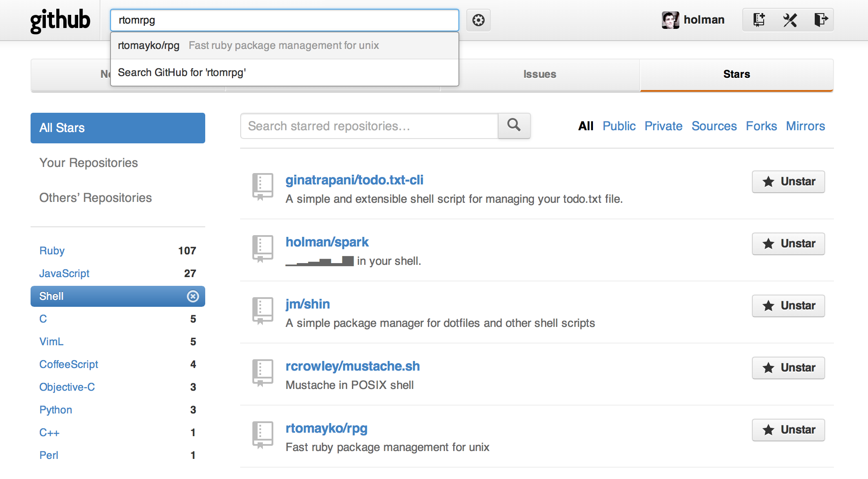Open account settings tools icon
This screenshot has height=479, width=868.
(x=790, y=20)
